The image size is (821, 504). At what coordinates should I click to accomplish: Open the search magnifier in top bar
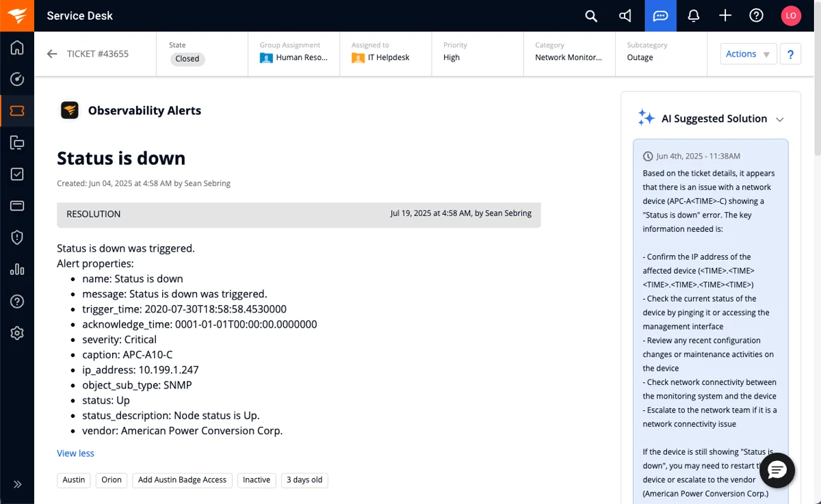[x=591, y=16]
